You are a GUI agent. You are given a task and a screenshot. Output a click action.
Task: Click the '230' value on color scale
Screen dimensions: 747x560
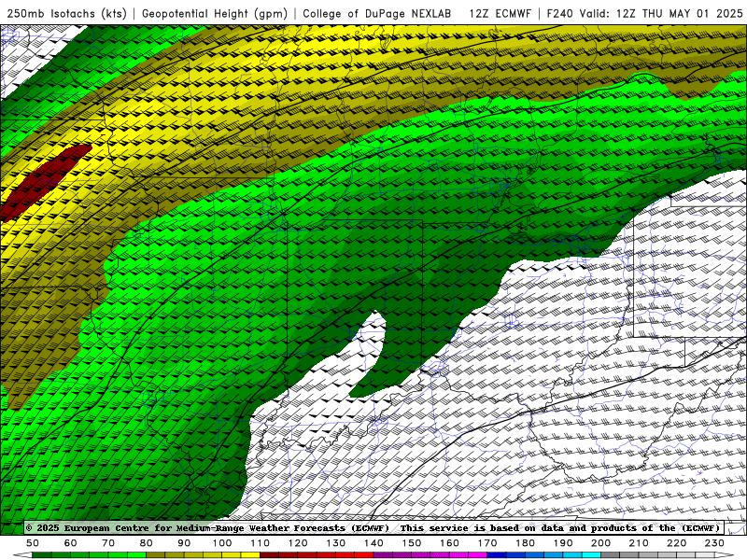[x=714, y=543]
